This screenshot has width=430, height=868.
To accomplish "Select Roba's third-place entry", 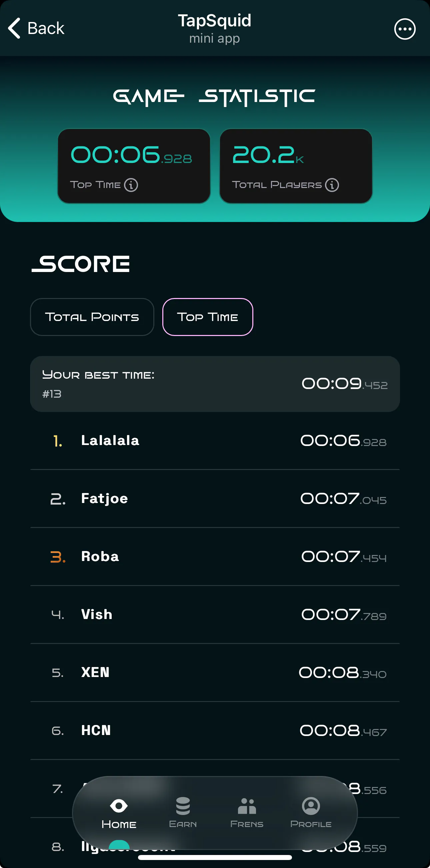I will (x=215, y=557).
